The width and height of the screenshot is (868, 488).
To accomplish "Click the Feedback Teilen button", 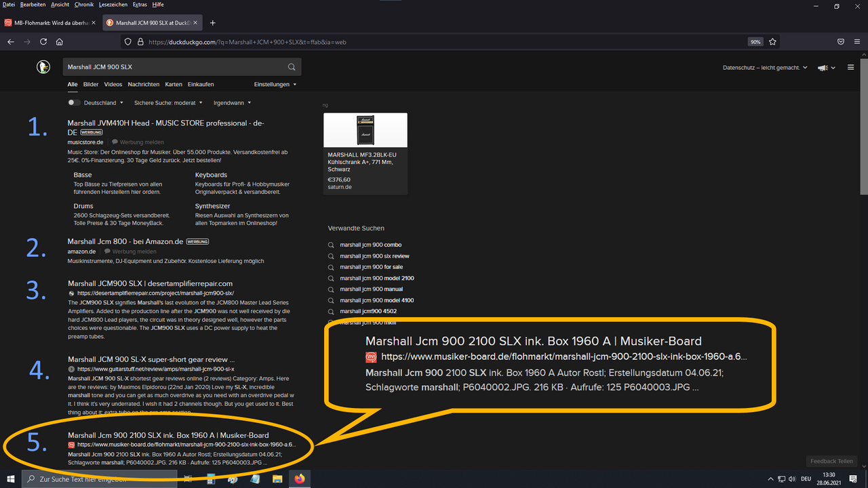I will point(831,462).
